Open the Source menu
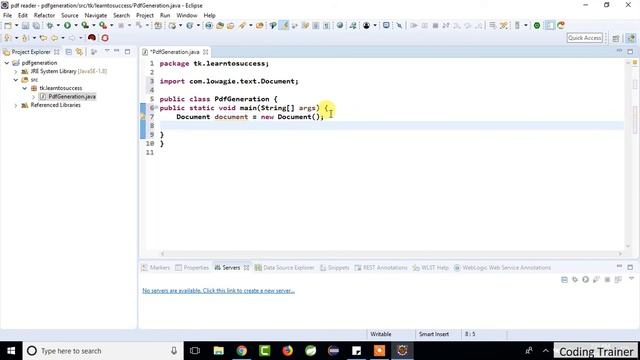The image size is (640, 360). pos(70,15)
